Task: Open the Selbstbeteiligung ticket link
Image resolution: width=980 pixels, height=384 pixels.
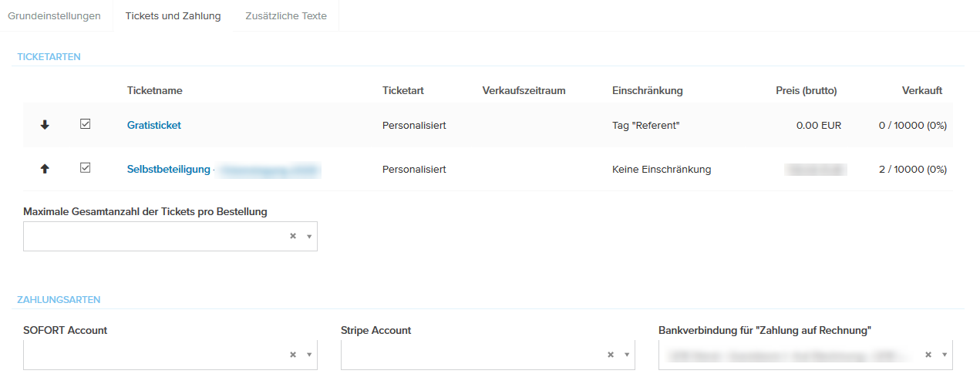Action: [169, 169]
